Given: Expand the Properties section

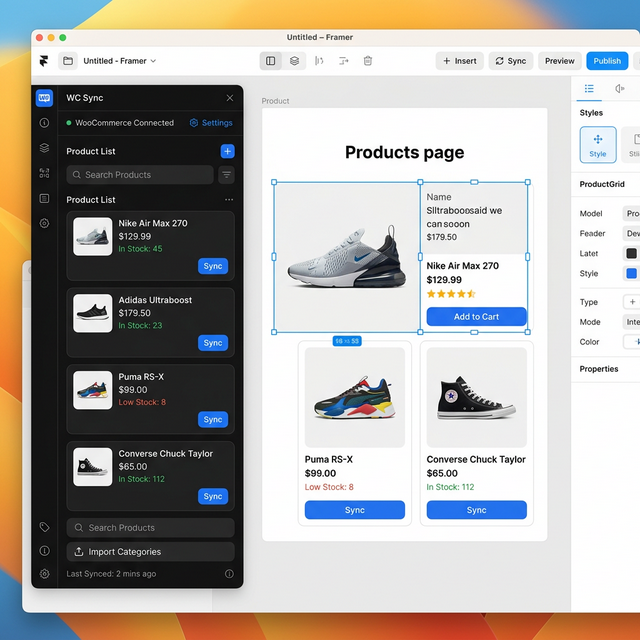Looking at the screenshot, I should [599, 369].
